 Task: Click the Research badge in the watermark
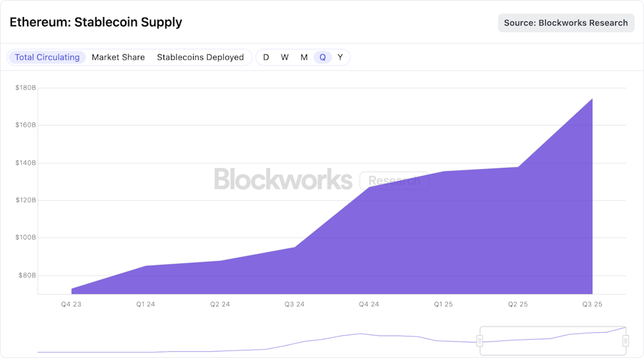pos(394,181)
